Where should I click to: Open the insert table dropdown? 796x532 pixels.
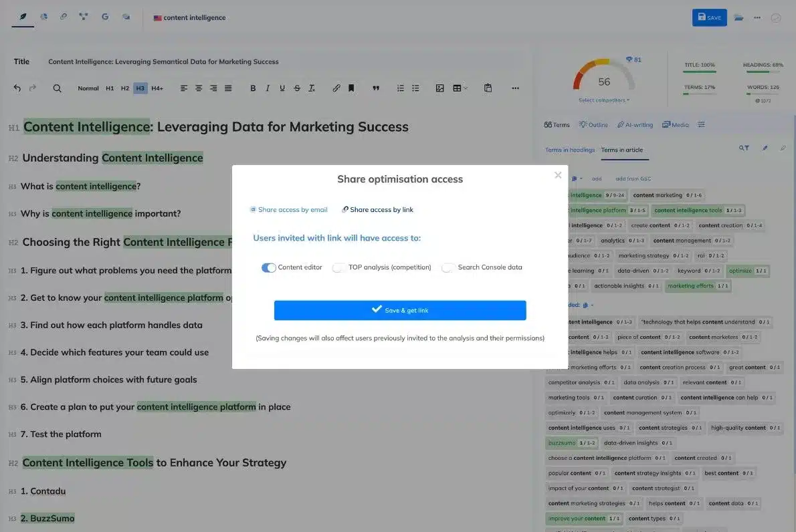pos(460,88)
